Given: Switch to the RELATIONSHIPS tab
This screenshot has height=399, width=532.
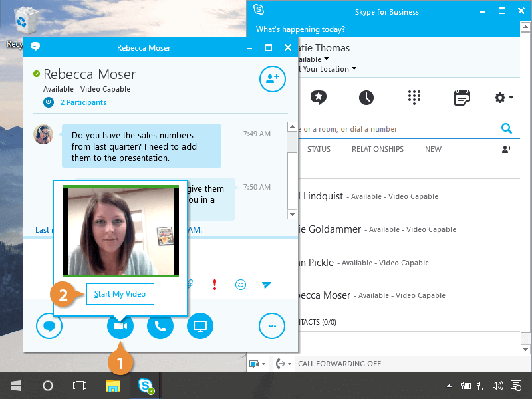Looking at the screenshot, I should (377, 149).
